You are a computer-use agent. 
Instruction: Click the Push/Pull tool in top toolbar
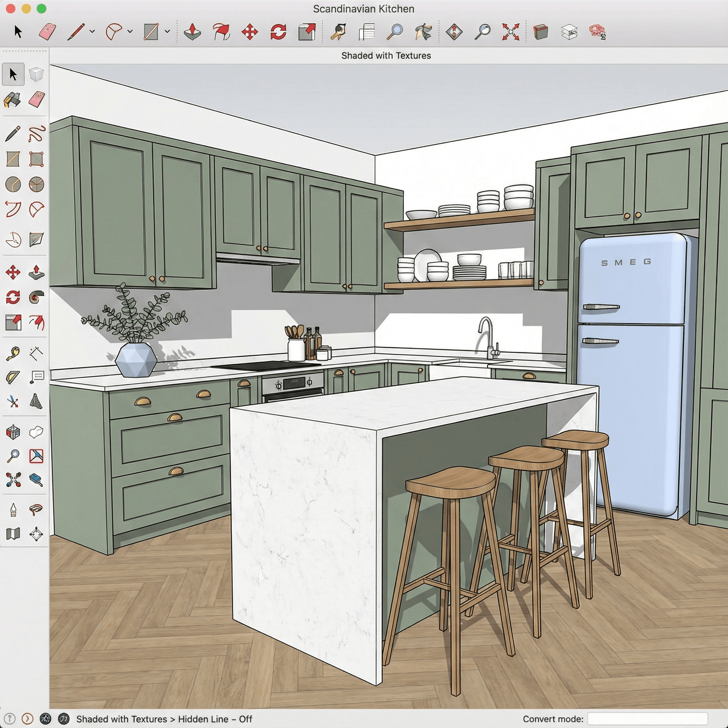[192, 32]
